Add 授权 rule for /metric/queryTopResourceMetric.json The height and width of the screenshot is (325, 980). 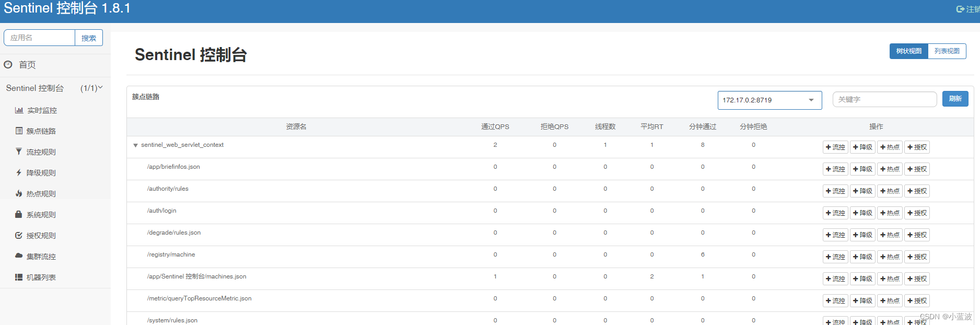pyautogui.click(x=917, y=301)
